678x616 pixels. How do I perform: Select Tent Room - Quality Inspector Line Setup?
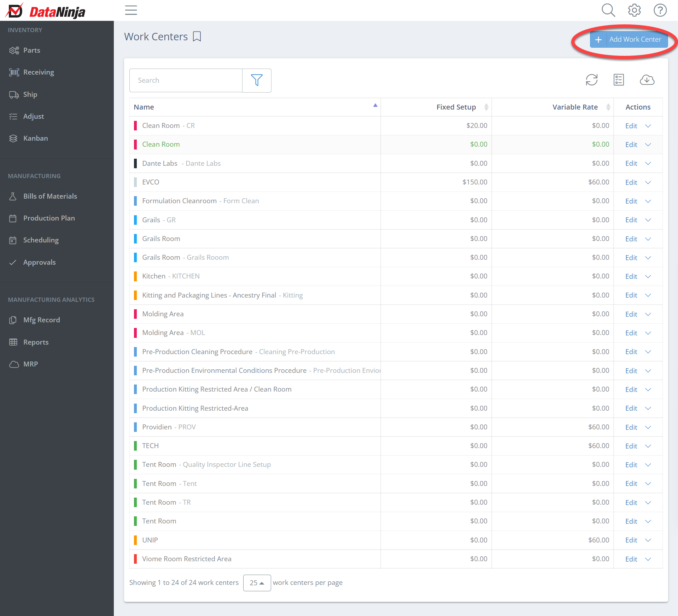click(396, 465)
